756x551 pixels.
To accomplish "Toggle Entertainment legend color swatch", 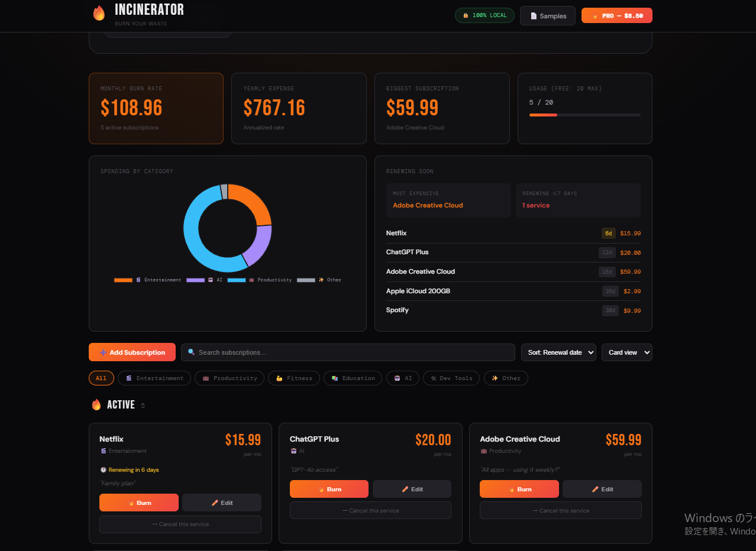I will (x=123, y=280).
